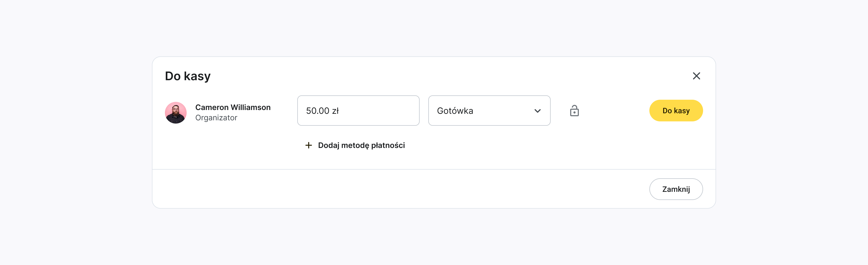The image size is (868, 265).
Task: Unlock the amount using the lock icon
Action: pyautogui.click(x=574, y=111)
